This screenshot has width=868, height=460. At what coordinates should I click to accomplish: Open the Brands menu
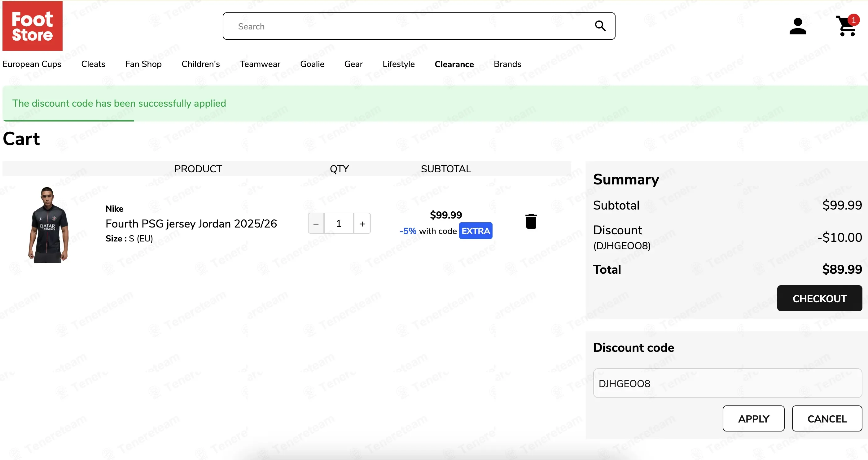click(507, 64)
